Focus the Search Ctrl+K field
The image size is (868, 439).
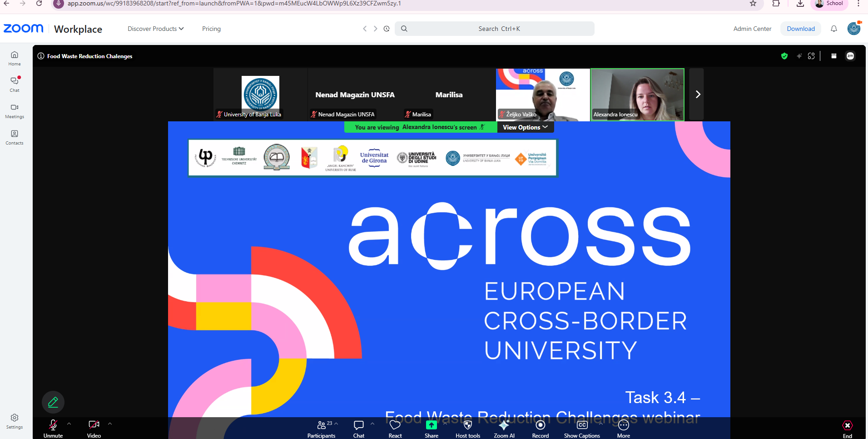495,29
